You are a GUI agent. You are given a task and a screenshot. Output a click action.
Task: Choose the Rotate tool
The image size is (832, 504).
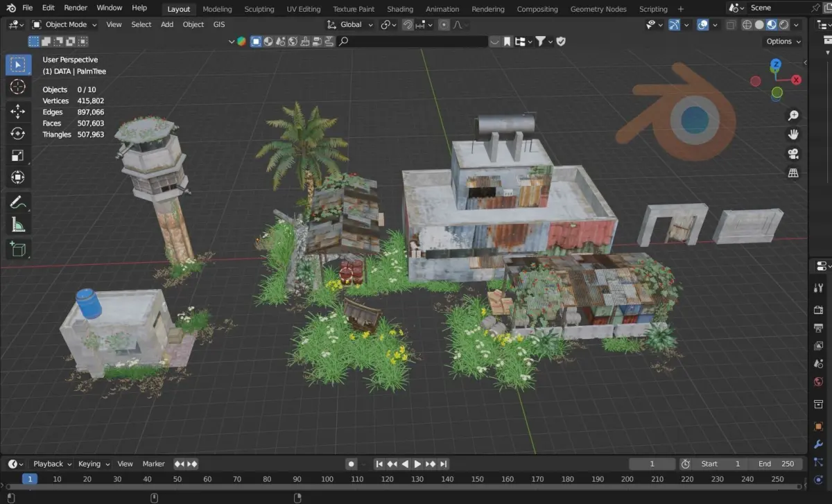coord(18,133)
